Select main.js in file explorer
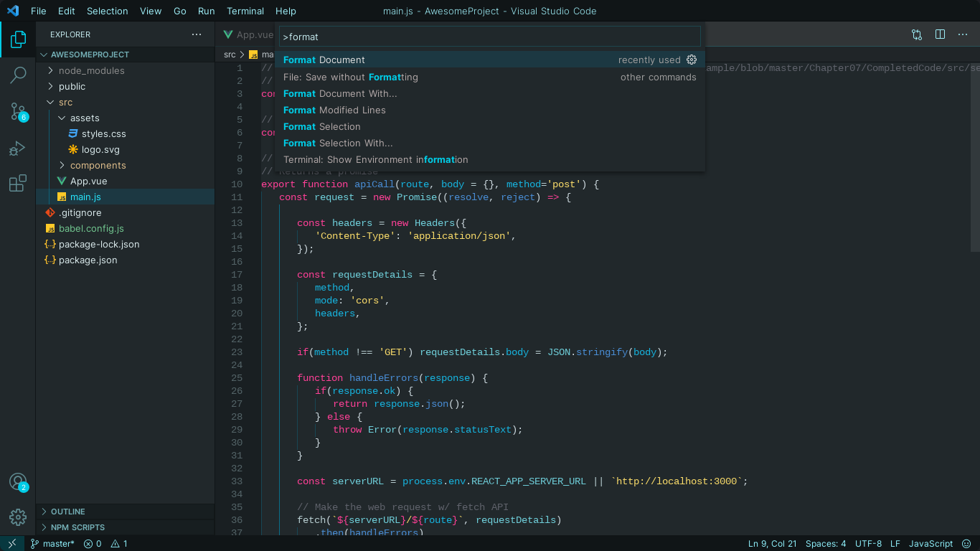 click(125, 197)
